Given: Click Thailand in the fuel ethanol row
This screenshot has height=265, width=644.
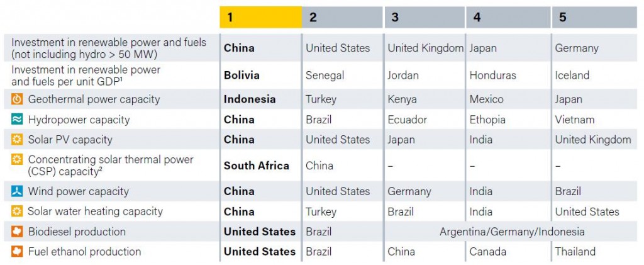Looking at the screenshot, I should (575, 252).
